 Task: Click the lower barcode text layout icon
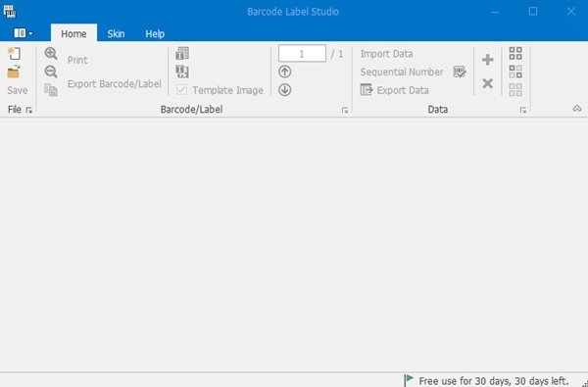click(182, 72)
